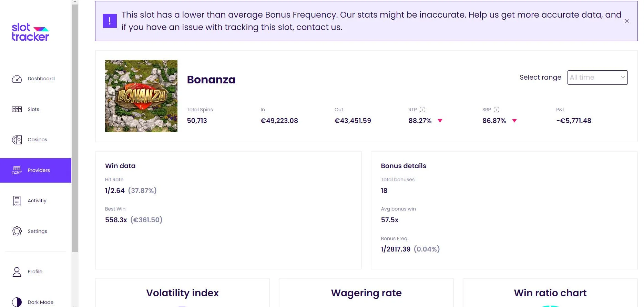Expand the RTP pink down arrow

point(440,121)
